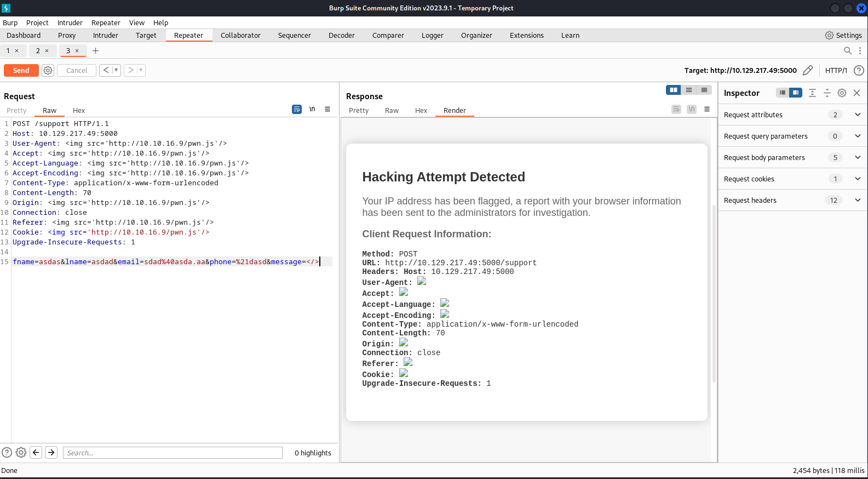Close Repeater tab 2
This screenshot has width=868, height=479.
pyautogui.click(x=47, y=50)
